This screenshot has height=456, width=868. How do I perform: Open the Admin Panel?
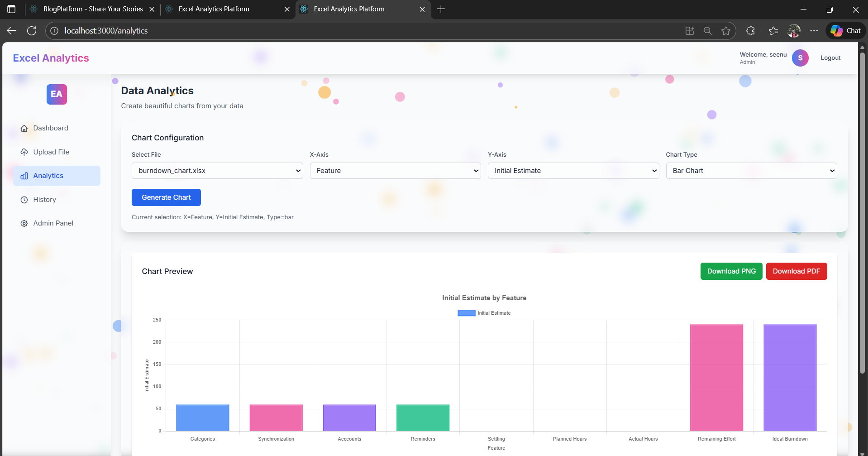(x=57, y=223)
